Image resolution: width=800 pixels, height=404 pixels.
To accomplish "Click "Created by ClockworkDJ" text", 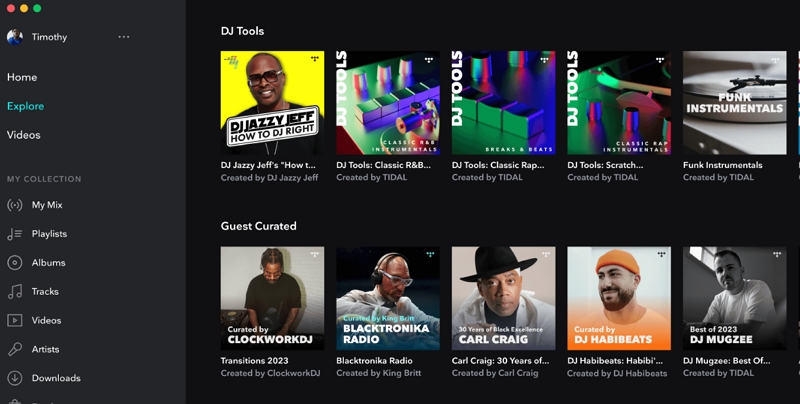I will (x=270, y=373).
